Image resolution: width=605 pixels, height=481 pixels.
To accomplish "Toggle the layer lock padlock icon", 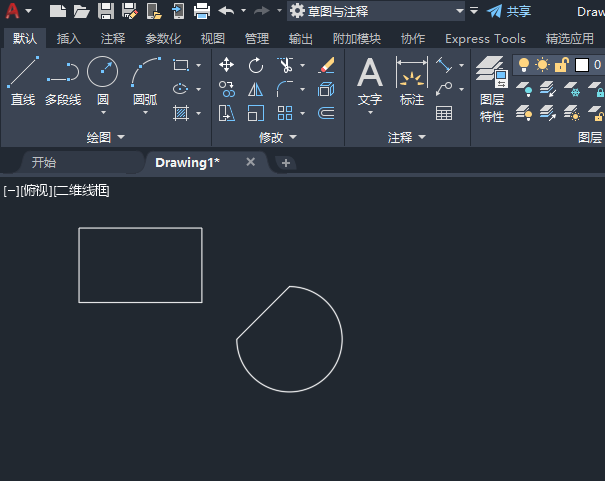I will 561,65.
